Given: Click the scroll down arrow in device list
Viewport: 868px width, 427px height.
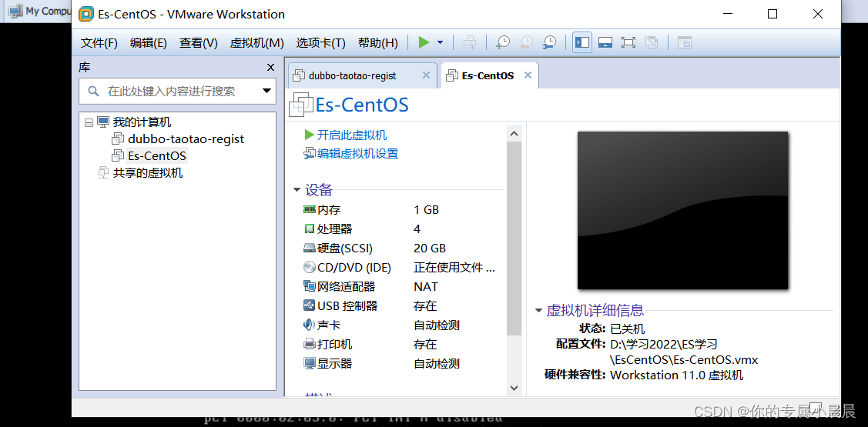Looking at the screenshot, I should 514,389.
